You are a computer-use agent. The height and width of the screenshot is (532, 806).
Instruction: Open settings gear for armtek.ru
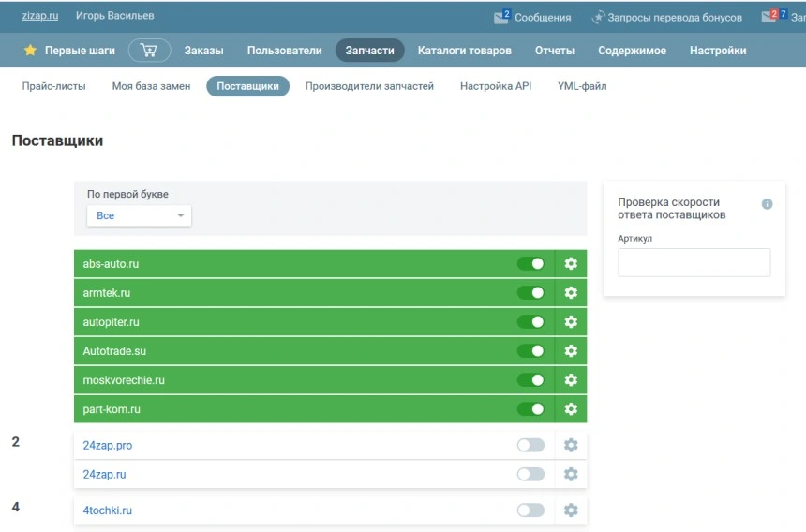coord(571,293)
